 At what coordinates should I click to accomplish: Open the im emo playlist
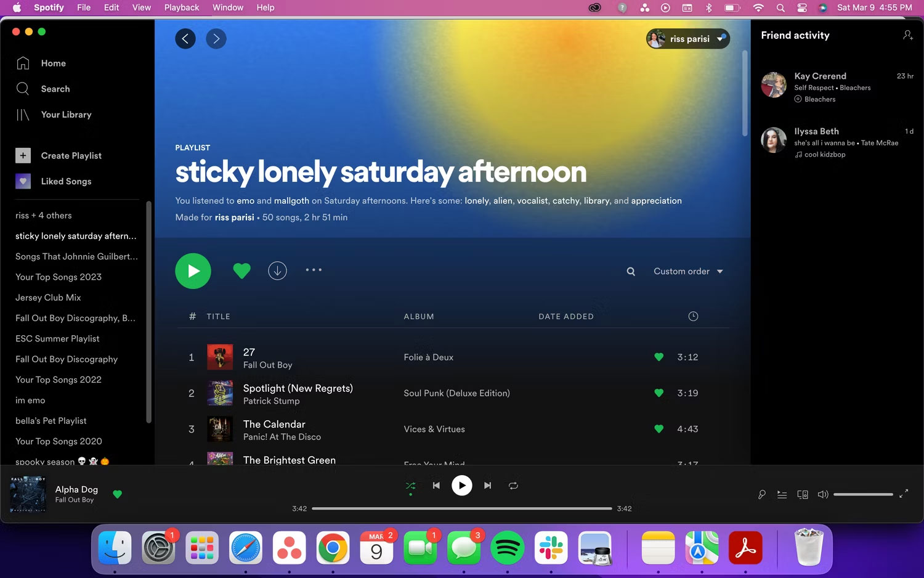[x=30, y=400]
